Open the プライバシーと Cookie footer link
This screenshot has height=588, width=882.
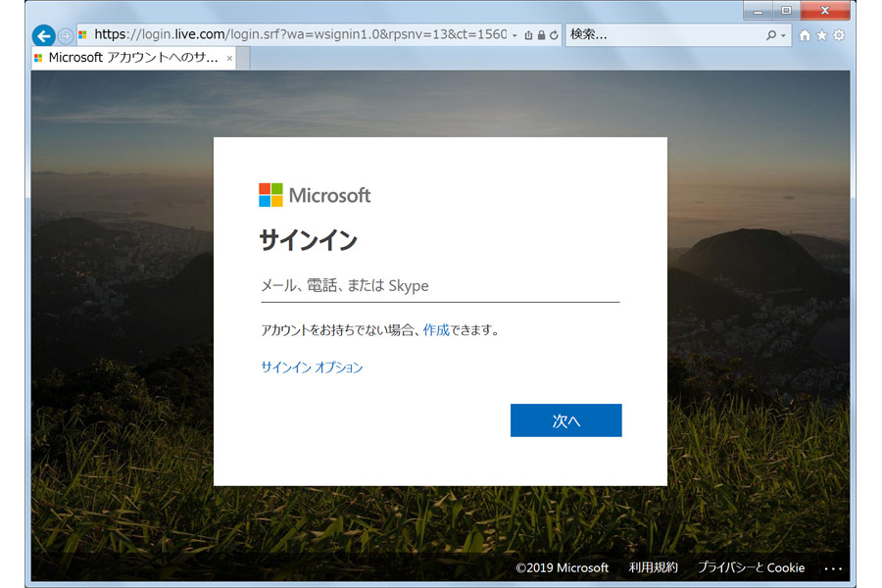(x=752, y=567)
